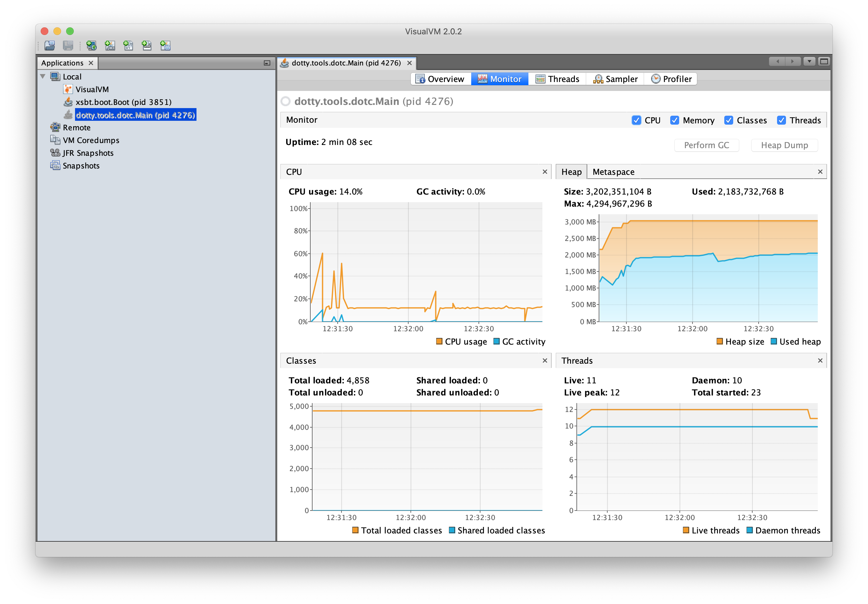Click the last toolbar icon with window symbol
The height and width of the screenshot is (604, 868).
(165, 46)
